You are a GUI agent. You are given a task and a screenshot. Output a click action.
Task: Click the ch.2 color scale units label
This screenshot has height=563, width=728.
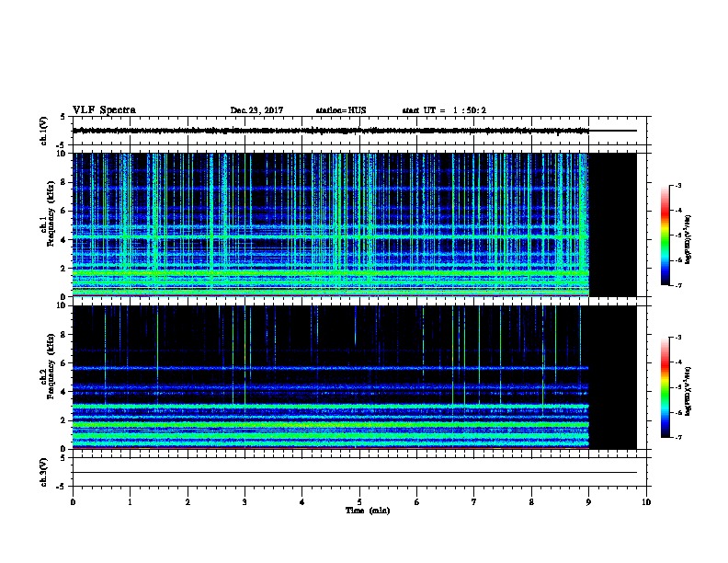(x=688, y=391)
